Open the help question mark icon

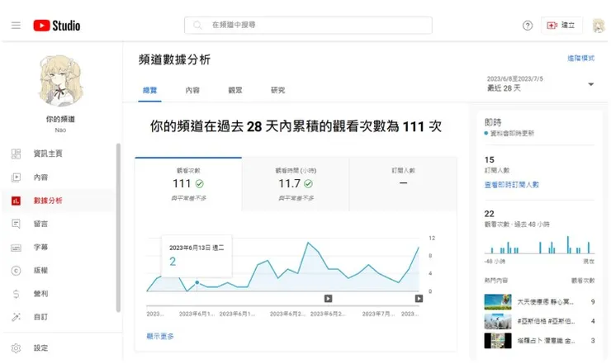coord(528,26)
